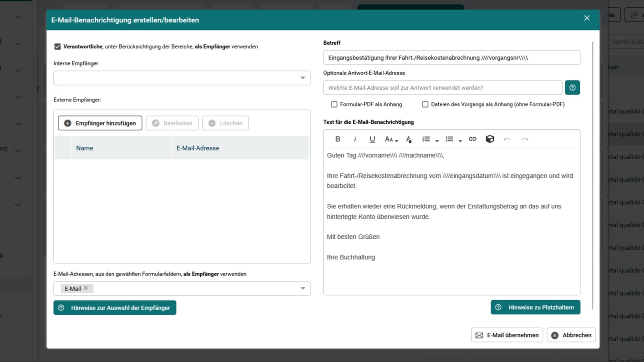Enable Dateien des Vorgangs als Anhang

pos(425,104)
